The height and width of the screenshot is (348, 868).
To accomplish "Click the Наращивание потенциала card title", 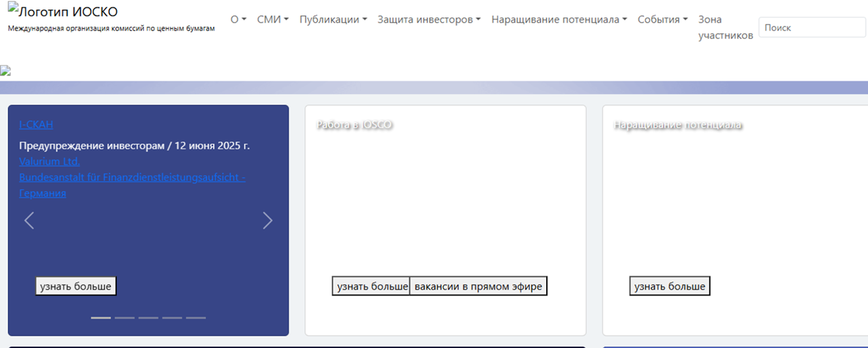I will pos(678,124).
